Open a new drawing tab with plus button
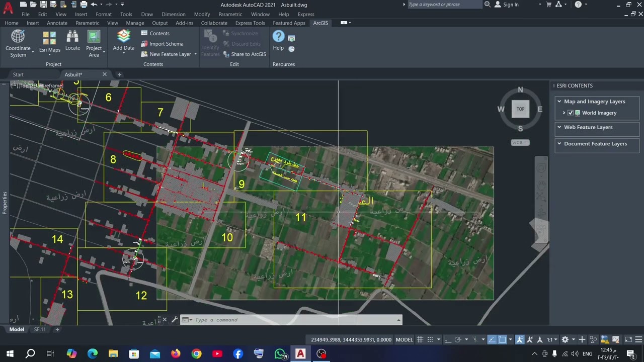Image resolution: width=644 pixels, height=362 pixels. coord(119,74)
